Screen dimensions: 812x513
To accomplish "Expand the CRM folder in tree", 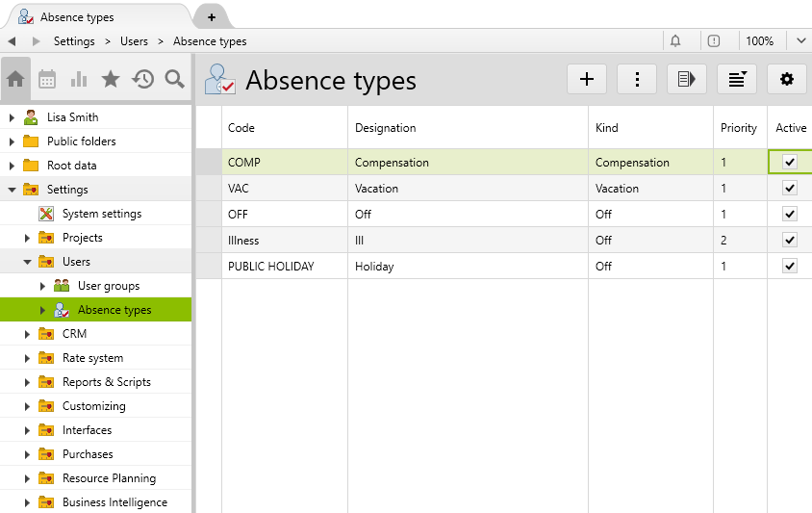I will 27,334.
